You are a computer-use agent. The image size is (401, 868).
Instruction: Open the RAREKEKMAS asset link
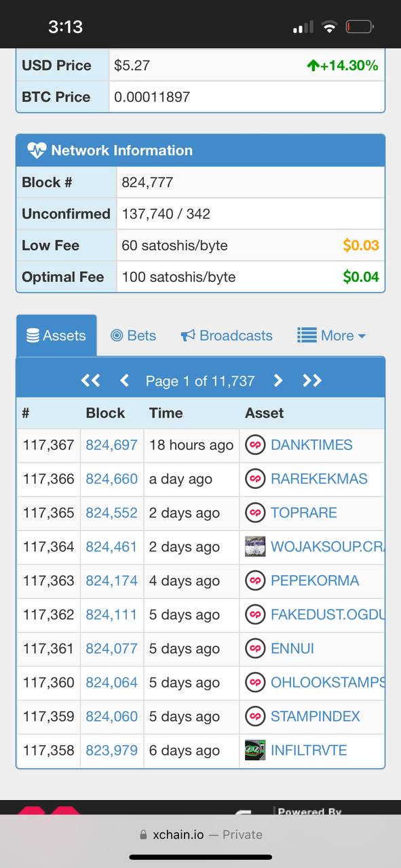click(x=319, y=479)
